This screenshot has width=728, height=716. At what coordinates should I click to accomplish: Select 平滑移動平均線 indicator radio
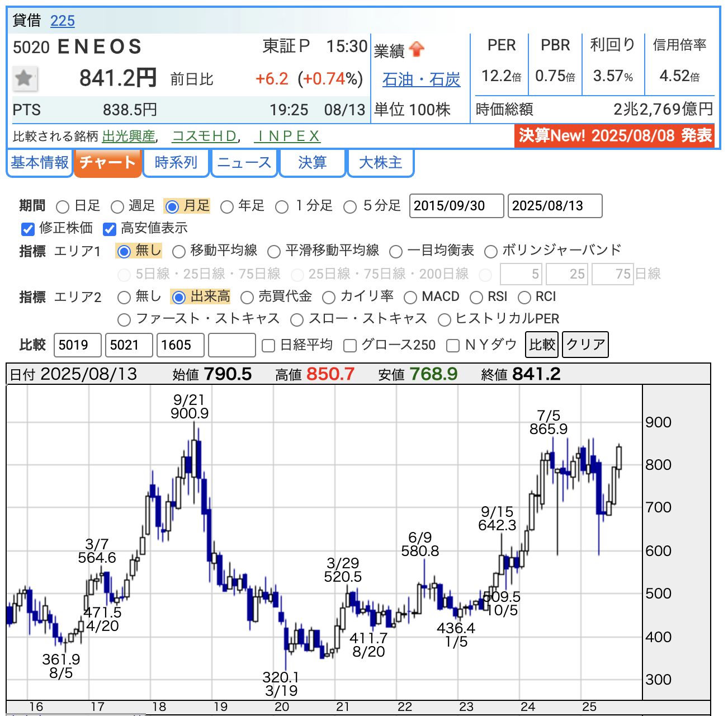[274, 252]
